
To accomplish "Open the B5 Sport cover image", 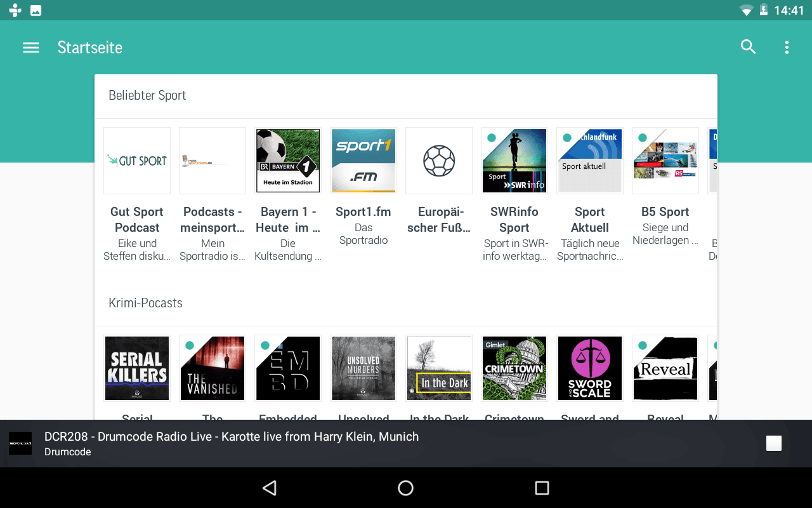I will click(665, 161).
